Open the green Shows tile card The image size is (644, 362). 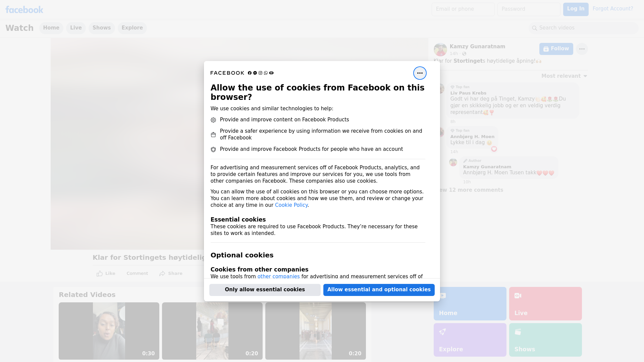545,340
